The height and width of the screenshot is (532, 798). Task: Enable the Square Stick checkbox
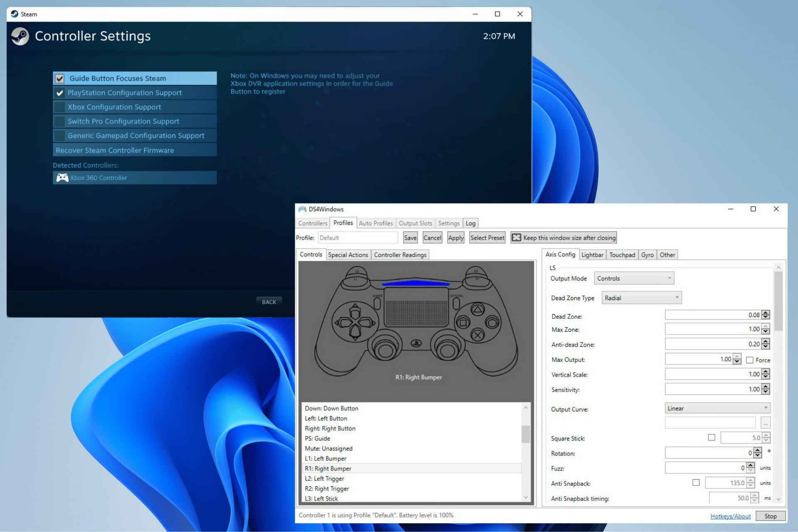pos(712,437)
